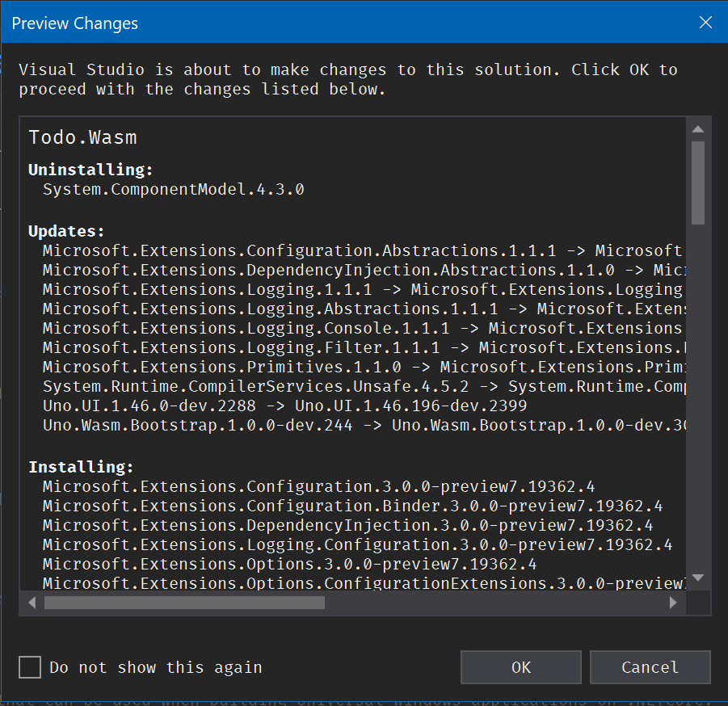Click the horizontal scrollbar right arrow

pos(673,603)
